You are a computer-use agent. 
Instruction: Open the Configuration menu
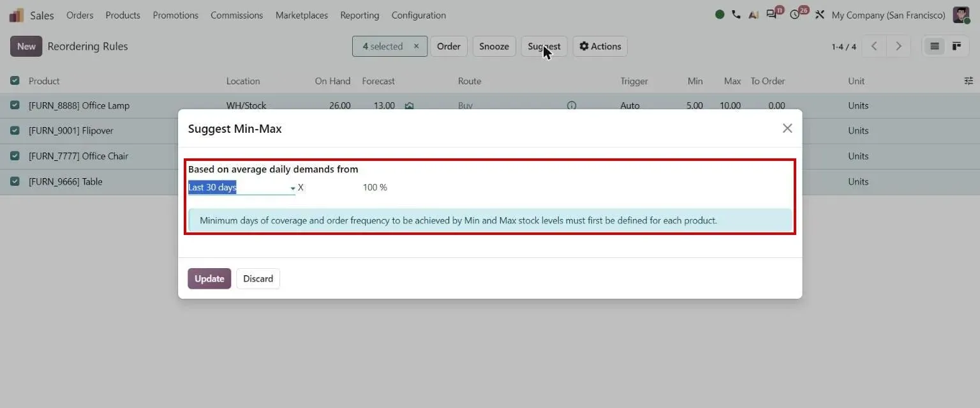click(419, 15)
